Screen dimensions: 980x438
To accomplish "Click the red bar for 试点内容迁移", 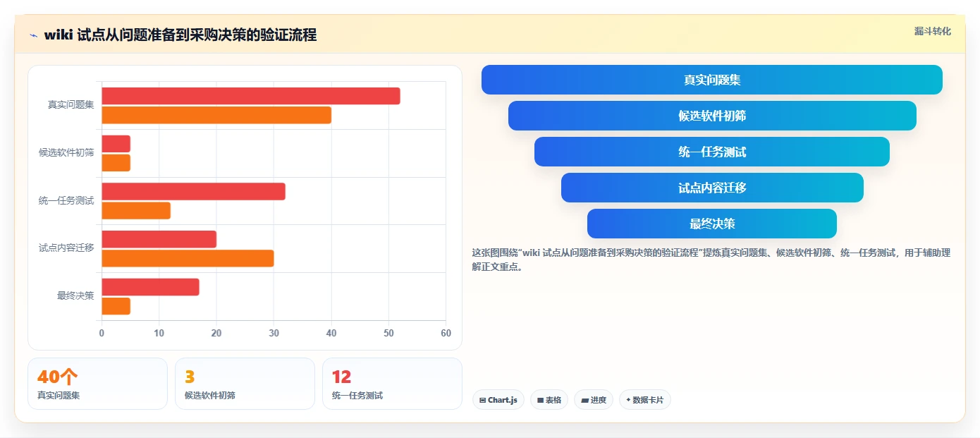I will (159, 239).
